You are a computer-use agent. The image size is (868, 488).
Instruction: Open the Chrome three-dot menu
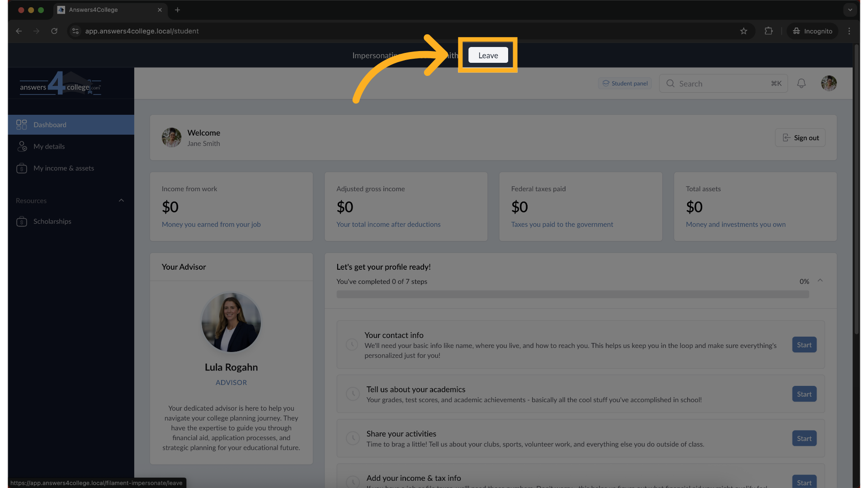849,31
